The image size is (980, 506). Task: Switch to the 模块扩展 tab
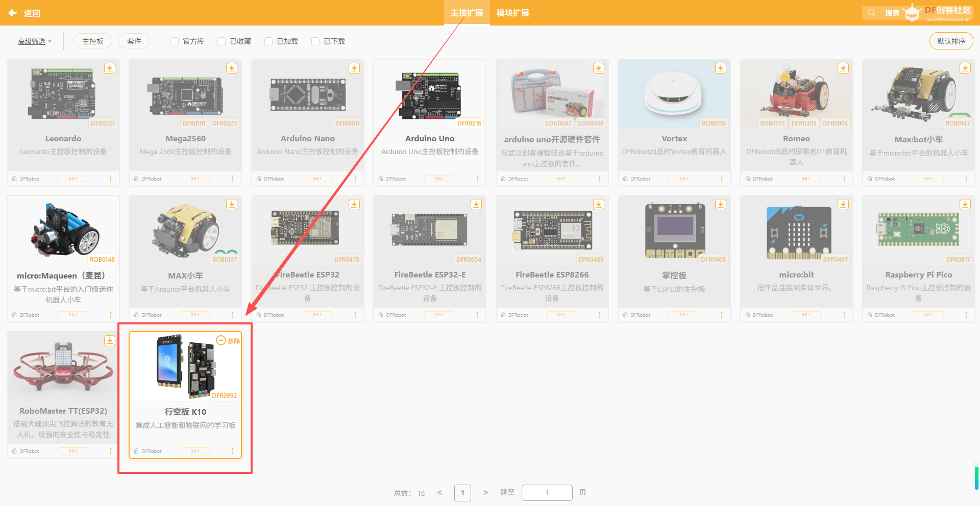pyautogui.click(x=512, y=13)
